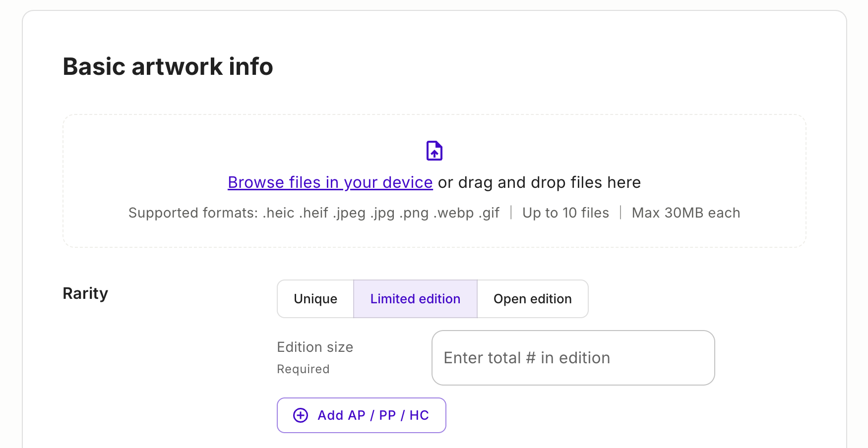Select the Limited edition rarity option
The width and height of the screenshot is (868, 448).
click(x=415, y=299)
